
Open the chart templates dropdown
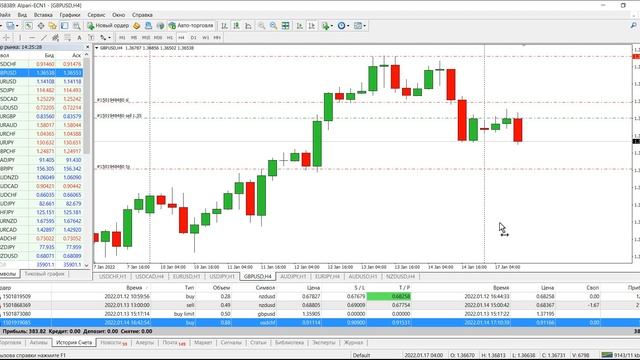(360, 26)
